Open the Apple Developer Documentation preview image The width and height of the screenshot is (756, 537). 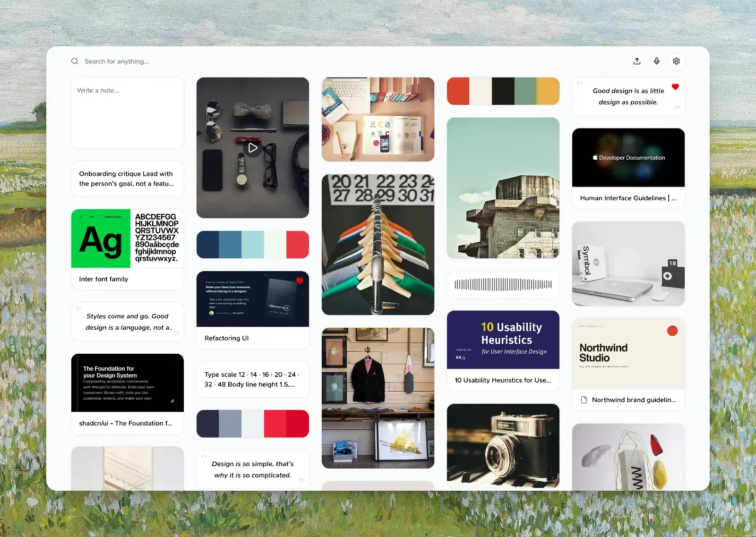point(628,158)
